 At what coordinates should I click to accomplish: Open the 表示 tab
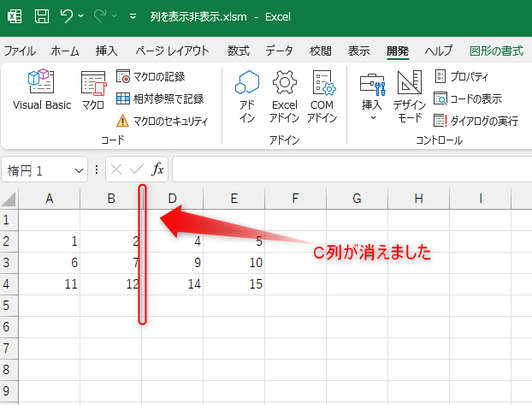coord(358,51)
